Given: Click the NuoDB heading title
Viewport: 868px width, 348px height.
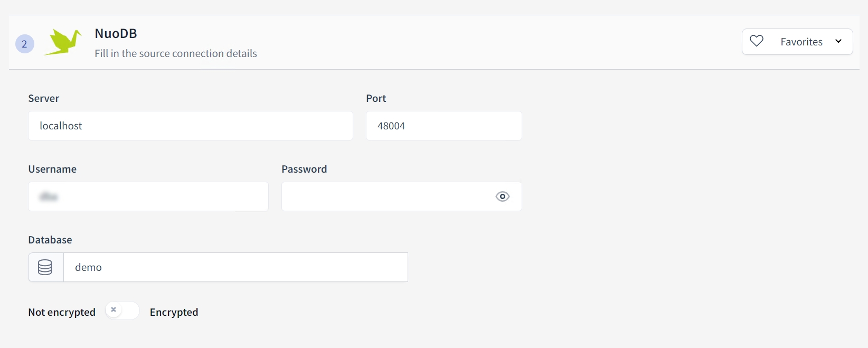Looking at the screenshot, I should pos(116,33).
